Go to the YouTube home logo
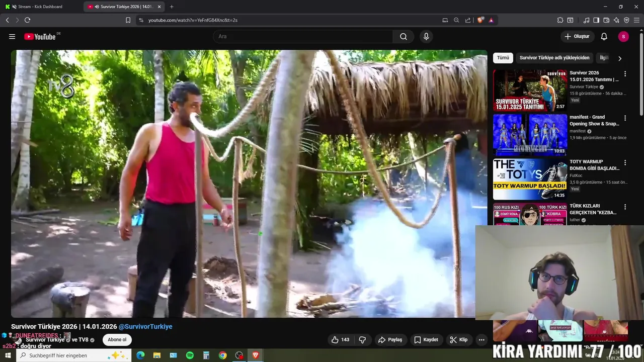 [x=40, y=36]
